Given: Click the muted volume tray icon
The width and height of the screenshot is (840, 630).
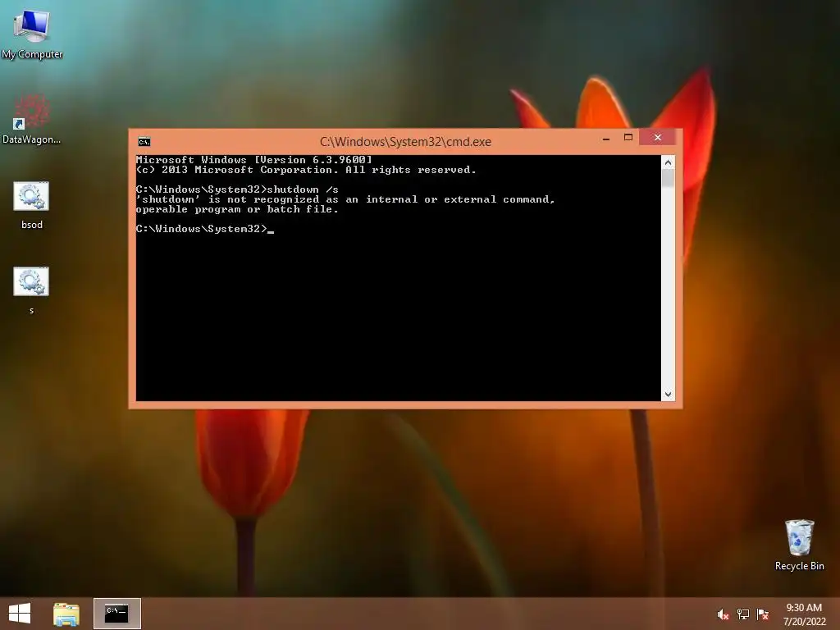Looking at the screenshot, I should (723, 614).
